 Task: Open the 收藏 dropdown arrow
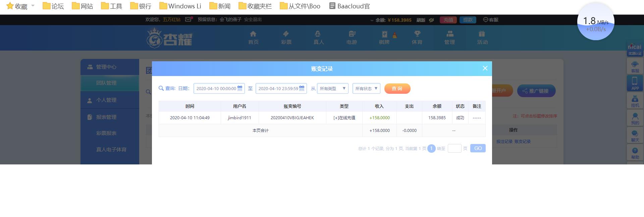pos(33,6)
